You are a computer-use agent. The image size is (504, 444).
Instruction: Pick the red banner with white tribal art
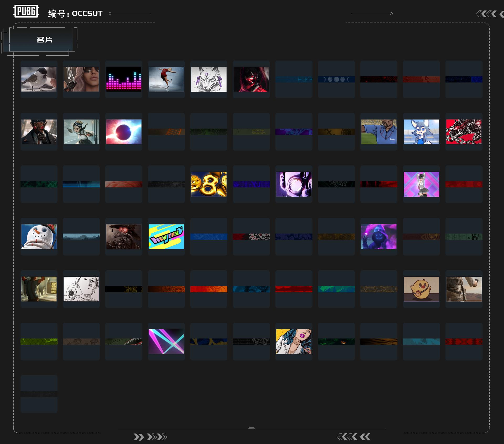251,237
